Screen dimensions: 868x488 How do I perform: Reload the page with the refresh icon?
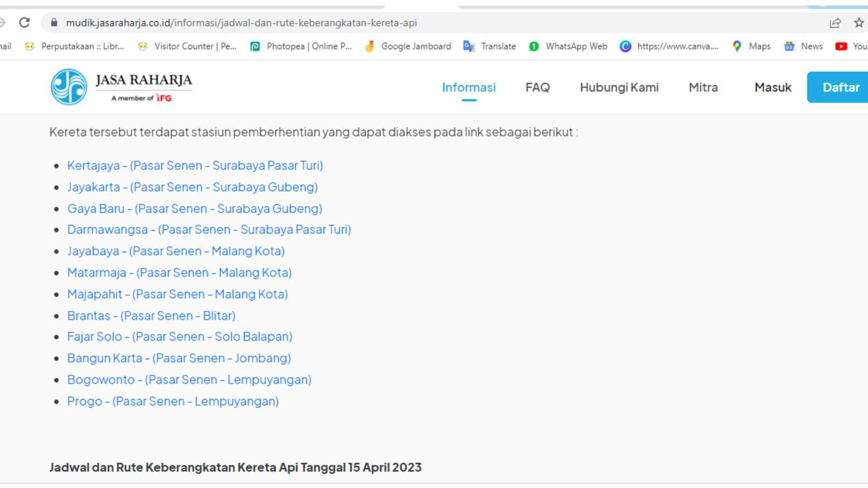click(24, 23)
